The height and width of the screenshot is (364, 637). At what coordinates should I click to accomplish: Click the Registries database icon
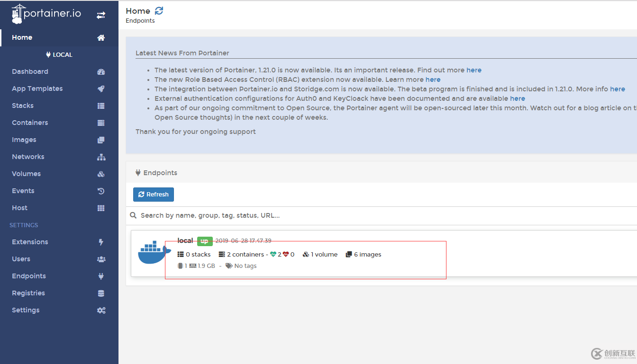[x=101, y=293]
